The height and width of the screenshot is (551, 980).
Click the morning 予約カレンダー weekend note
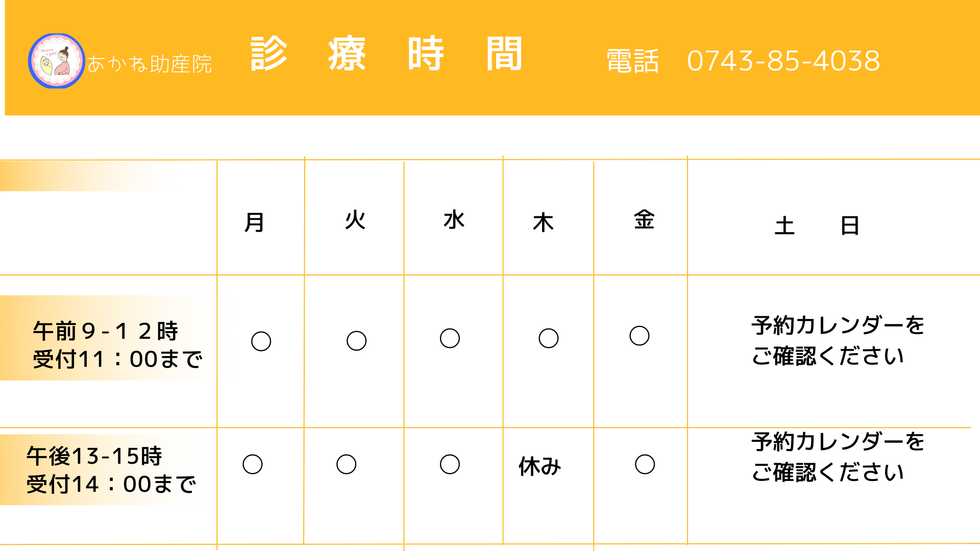click(x=838, y=341)
